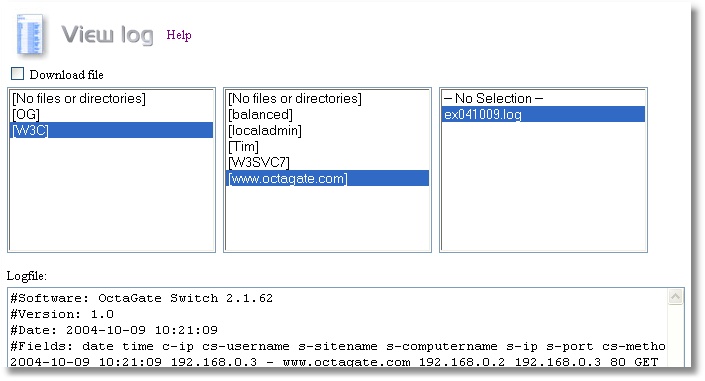Click the Download file label text

[x=67, y=75]
